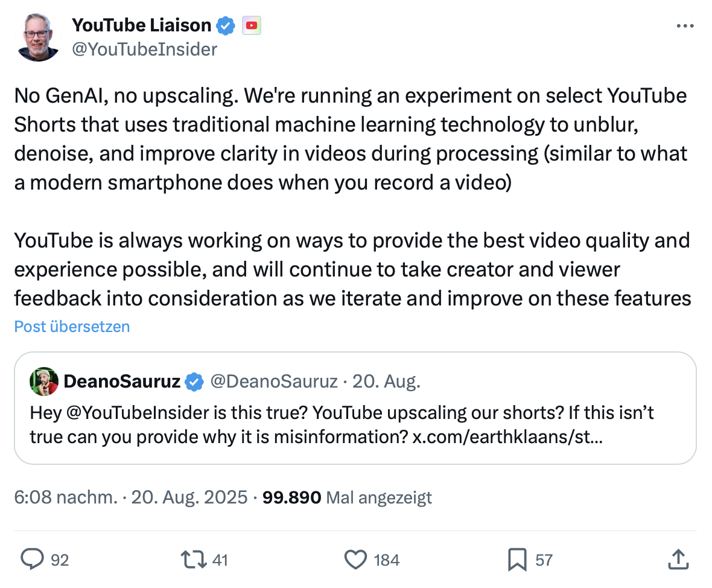Open the share options icon
712x588 pixels.
[x=678, y=559]
